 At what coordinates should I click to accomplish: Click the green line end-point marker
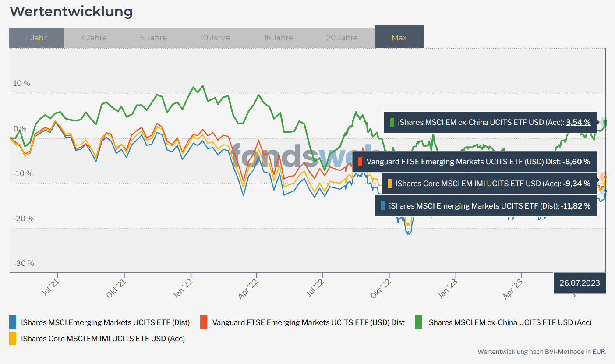[605, 122]
